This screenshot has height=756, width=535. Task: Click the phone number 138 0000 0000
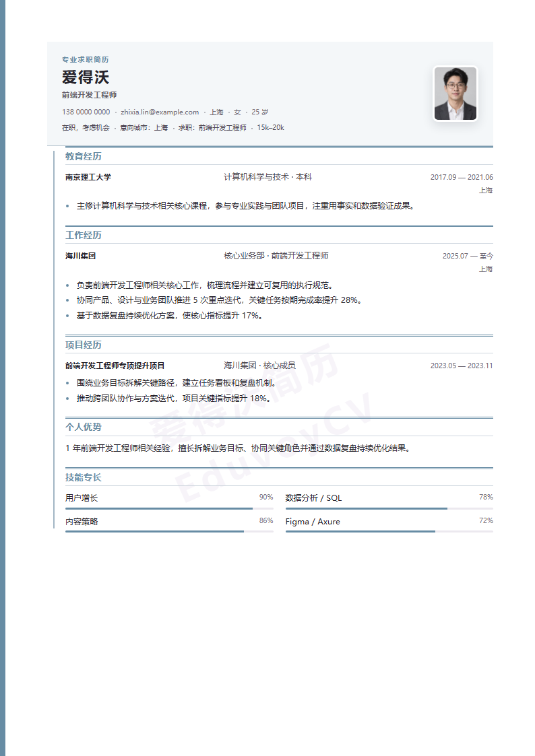[x=86, y=112]
